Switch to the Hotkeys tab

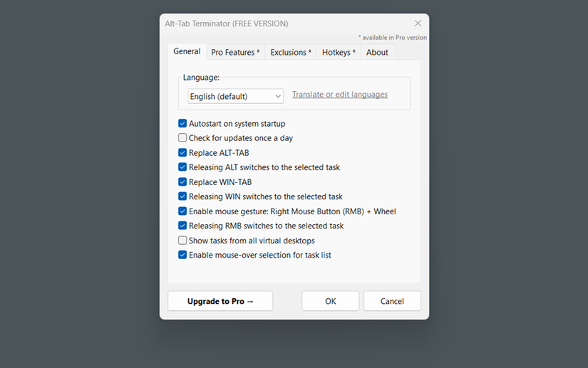coord(339,53)
